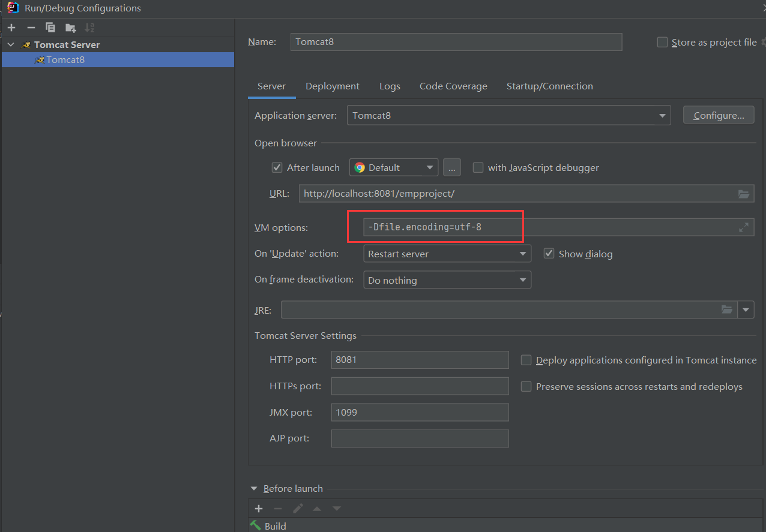Move Before launch task up
The width and height of the screenshot is (766, 532).
317,509
